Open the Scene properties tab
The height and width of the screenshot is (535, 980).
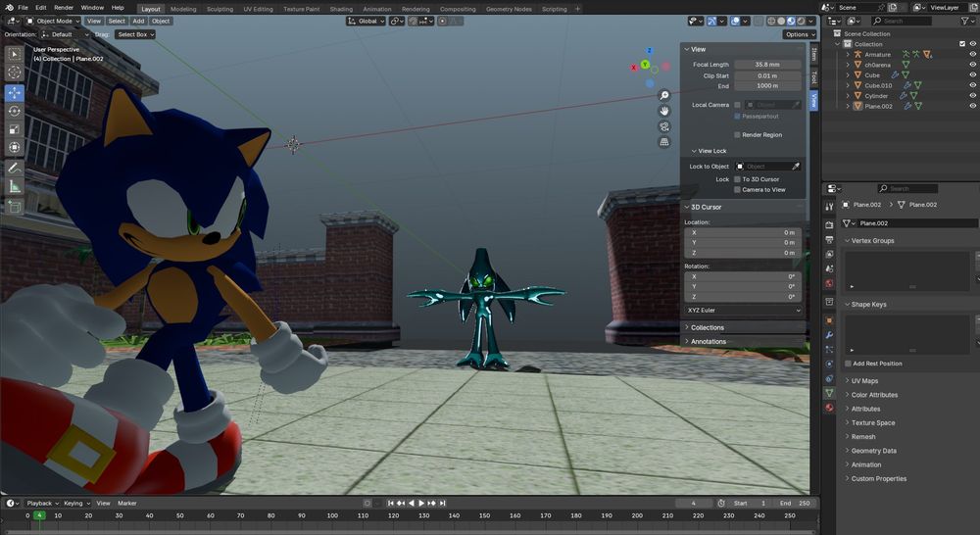[829, 268]
